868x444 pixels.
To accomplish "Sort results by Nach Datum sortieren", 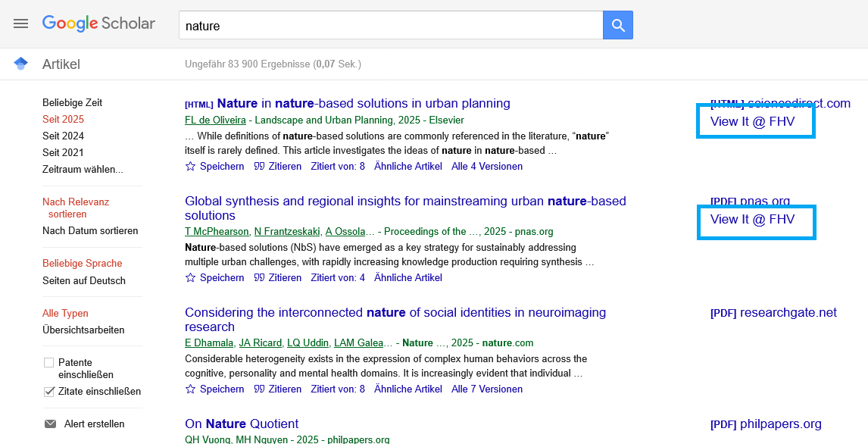I will (90, 231).
